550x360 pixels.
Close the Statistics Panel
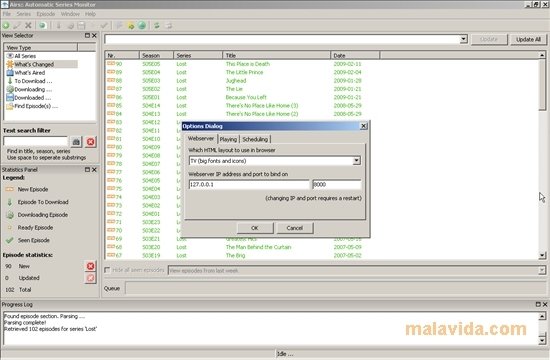[94, 169]
